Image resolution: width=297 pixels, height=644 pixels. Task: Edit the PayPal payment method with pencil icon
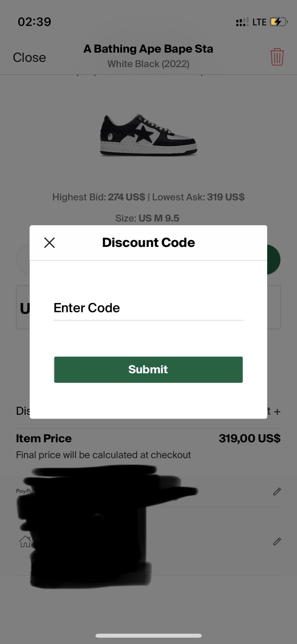(277, 491)
